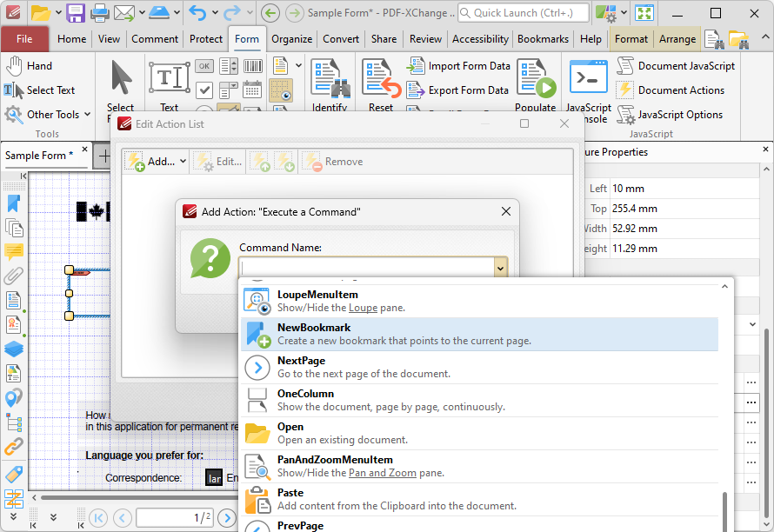This screenshot has width=774, height=532.
Task: Select the PanAndZoomMenuItem command
Action: (x=479, y=466)
